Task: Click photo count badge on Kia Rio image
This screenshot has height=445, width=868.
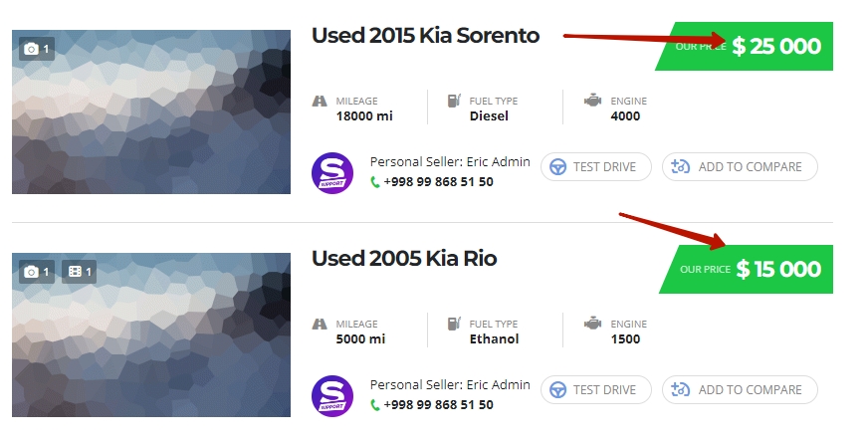Action: (35, 271)
